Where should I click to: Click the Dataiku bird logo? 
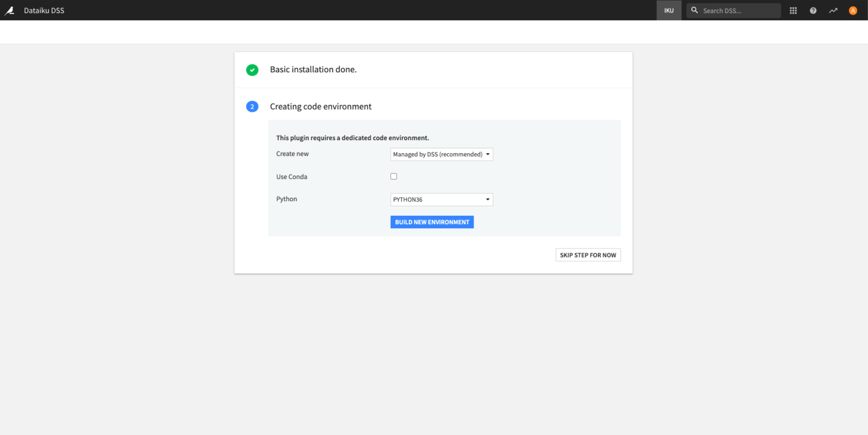coord(10,10)
